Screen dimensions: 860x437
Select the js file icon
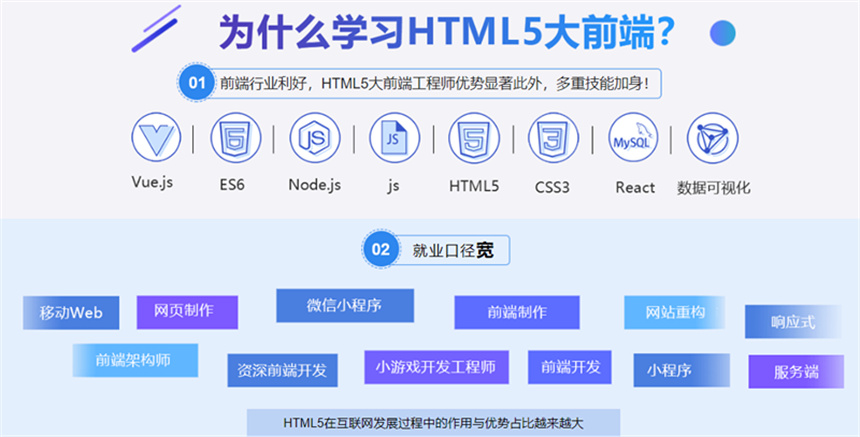tap(394, 138)
